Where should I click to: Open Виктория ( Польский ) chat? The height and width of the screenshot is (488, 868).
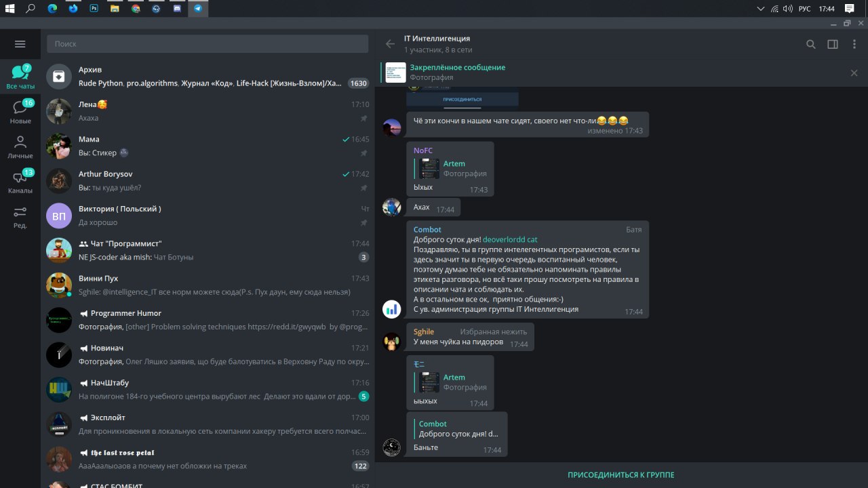(208, 216)
